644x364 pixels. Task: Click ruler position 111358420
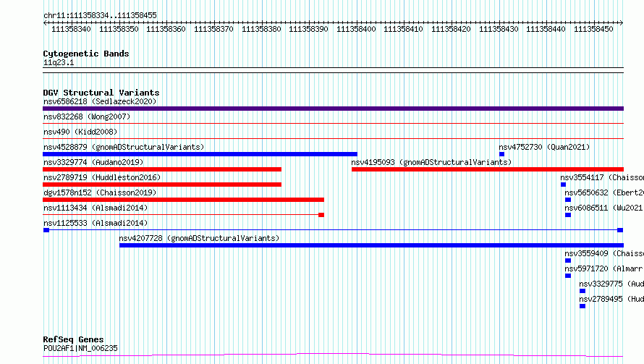[451, 29]
